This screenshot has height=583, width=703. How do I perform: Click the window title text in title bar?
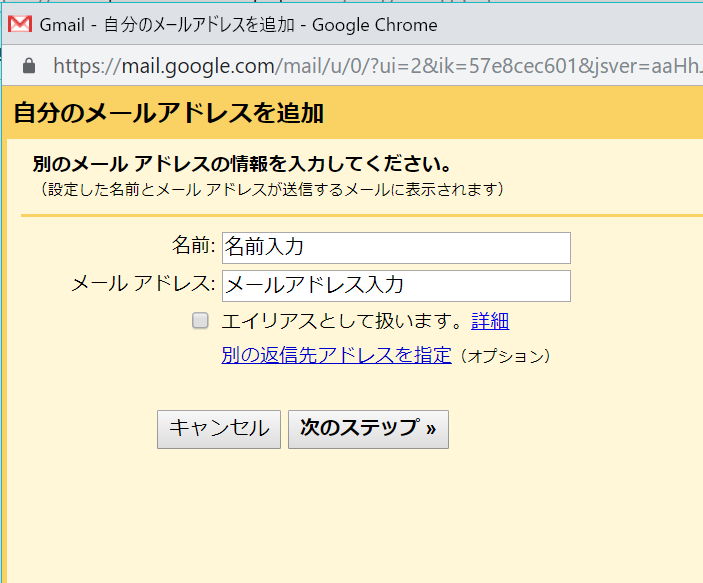click(238, 25)
